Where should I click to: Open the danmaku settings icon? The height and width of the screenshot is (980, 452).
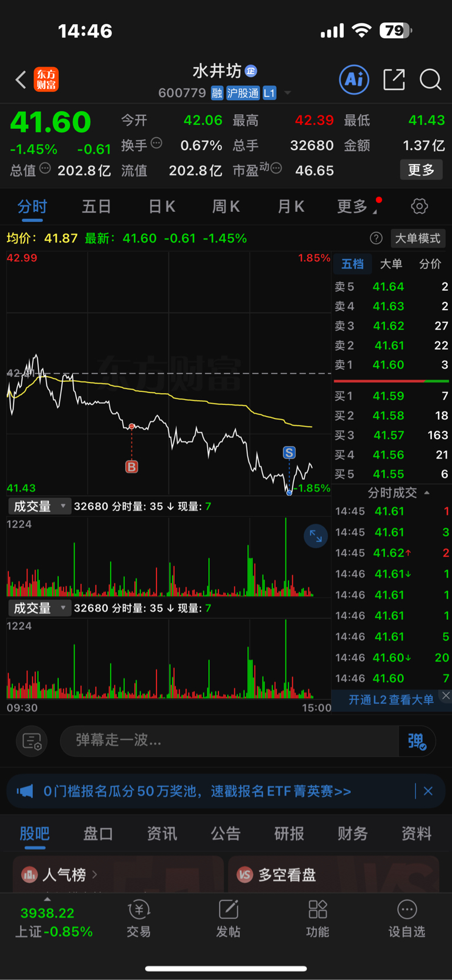tap(32, 741)
